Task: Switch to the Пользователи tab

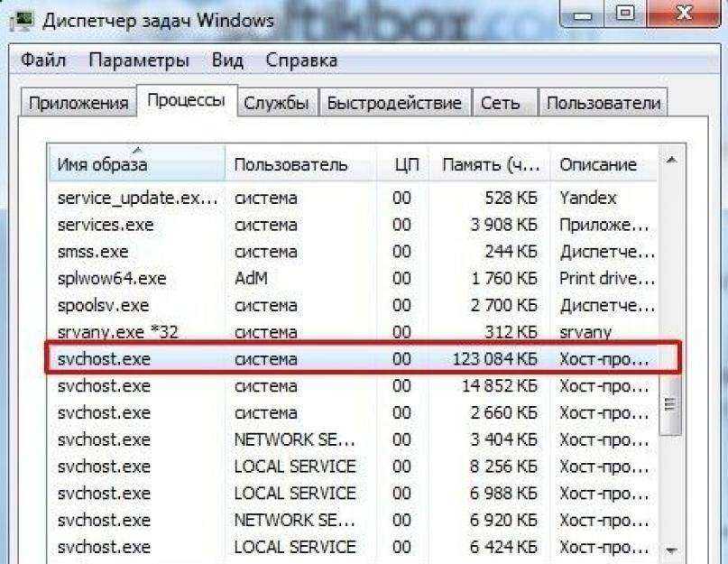Action: click(x=604, y=103)
